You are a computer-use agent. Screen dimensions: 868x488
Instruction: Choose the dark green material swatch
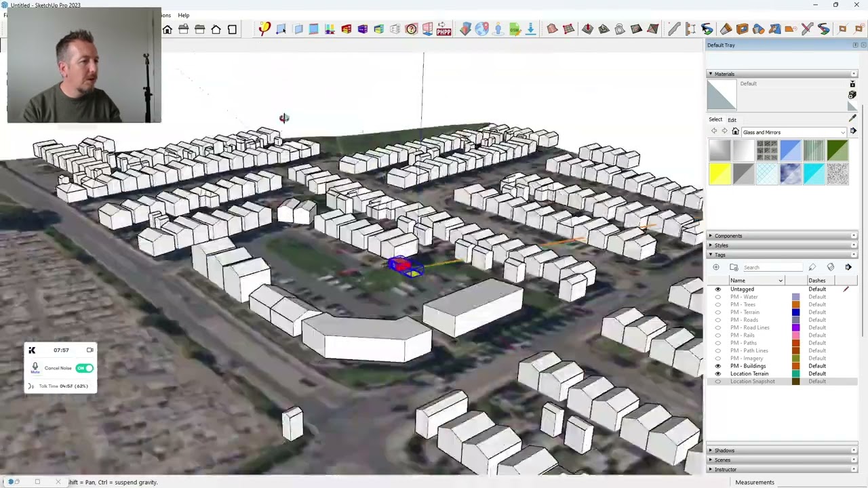[837, 150]
